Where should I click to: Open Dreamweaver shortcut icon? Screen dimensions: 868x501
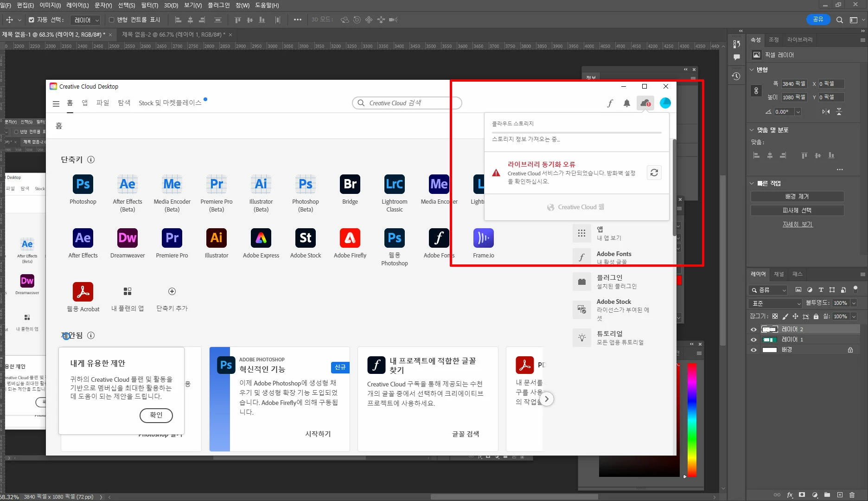(x=128, y=238)
